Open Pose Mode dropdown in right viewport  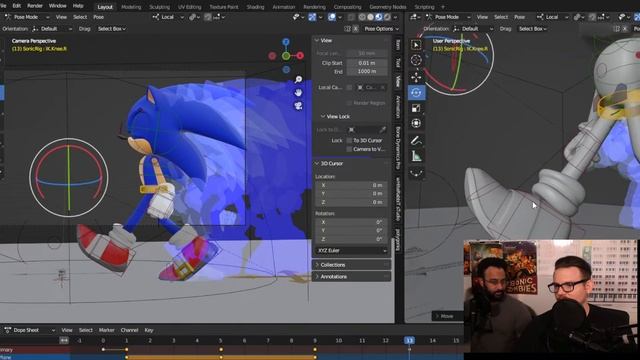(448, 17)
